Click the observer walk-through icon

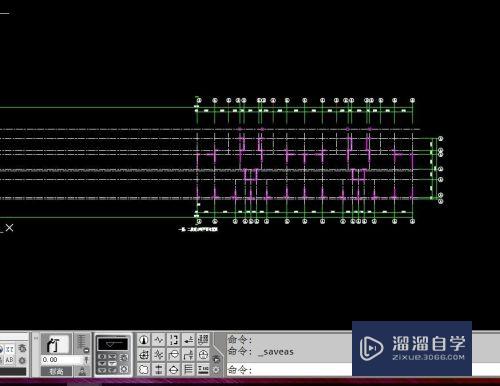coord(55,344)
